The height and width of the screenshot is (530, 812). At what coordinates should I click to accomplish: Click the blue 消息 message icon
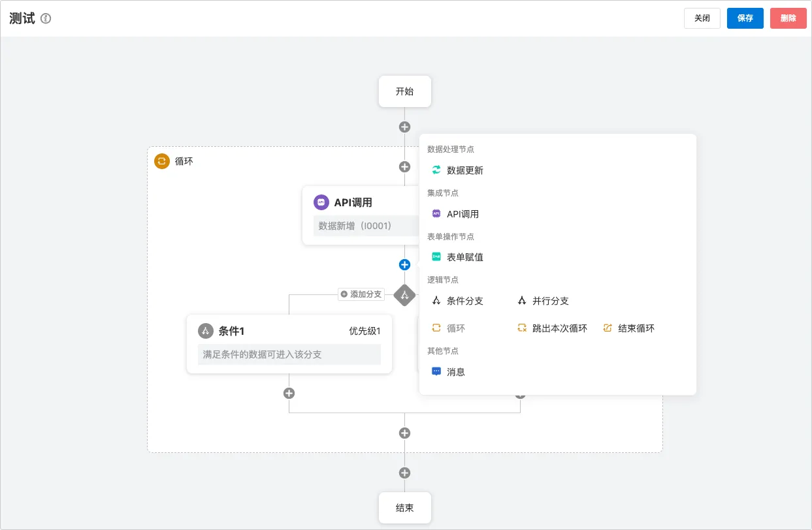436,371
